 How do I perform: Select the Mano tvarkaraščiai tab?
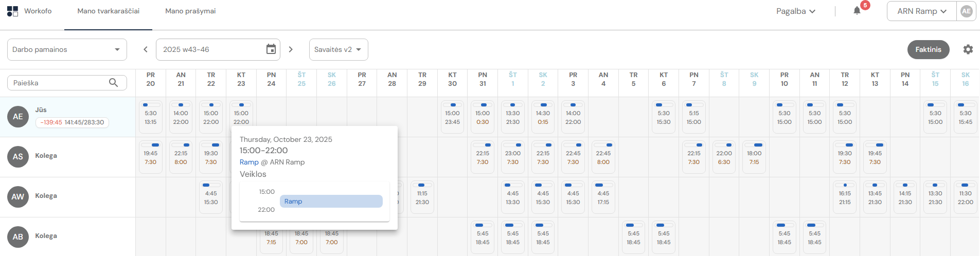click(108, 11)
